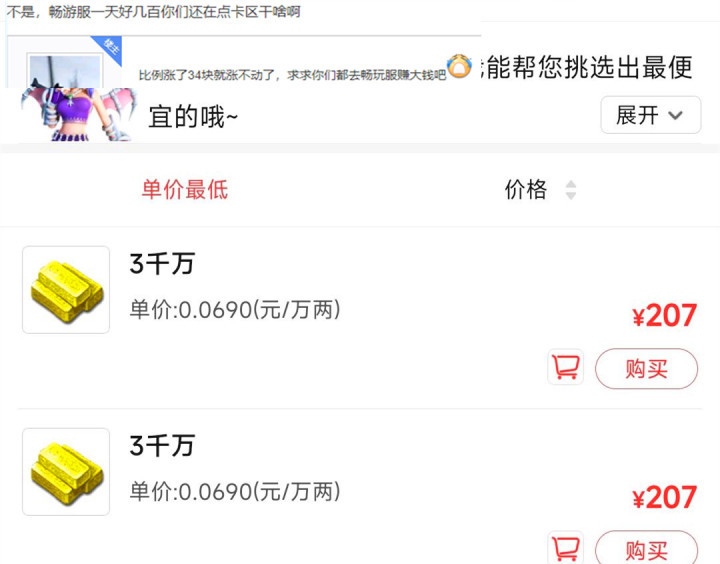
Task: Click the blue 楼主 corner badge
Action: point(109,48)
